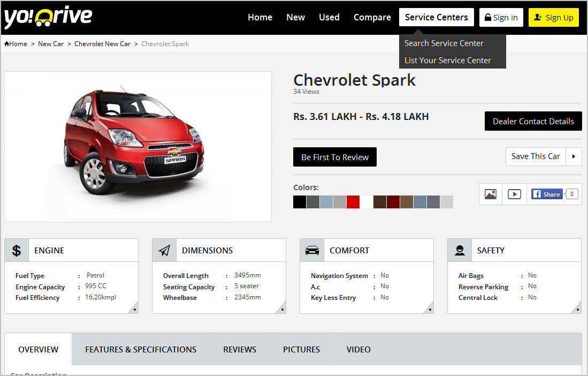Screen dimensions: 588x376
Task: Open the New cars menu item
Action: [295, 17]
